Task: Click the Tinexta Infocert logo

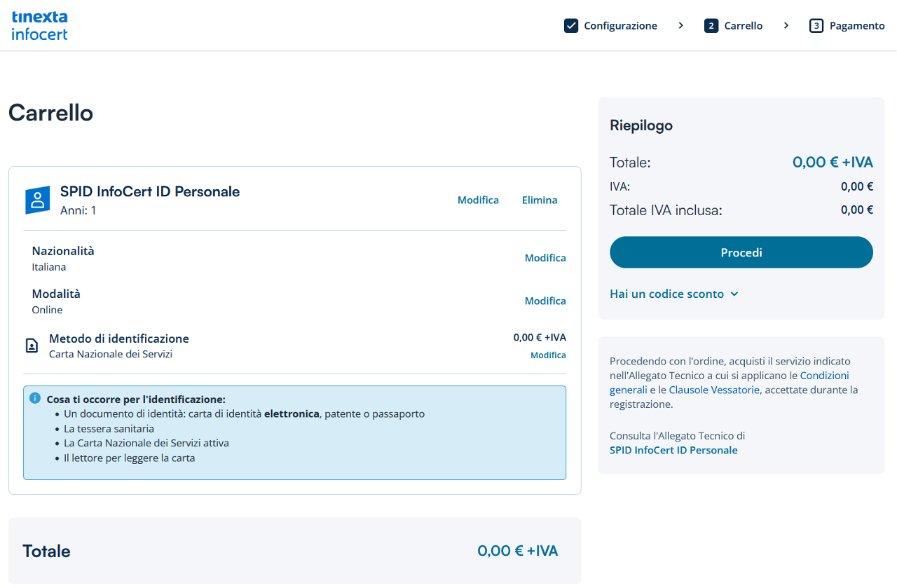Action: (40, 25)
